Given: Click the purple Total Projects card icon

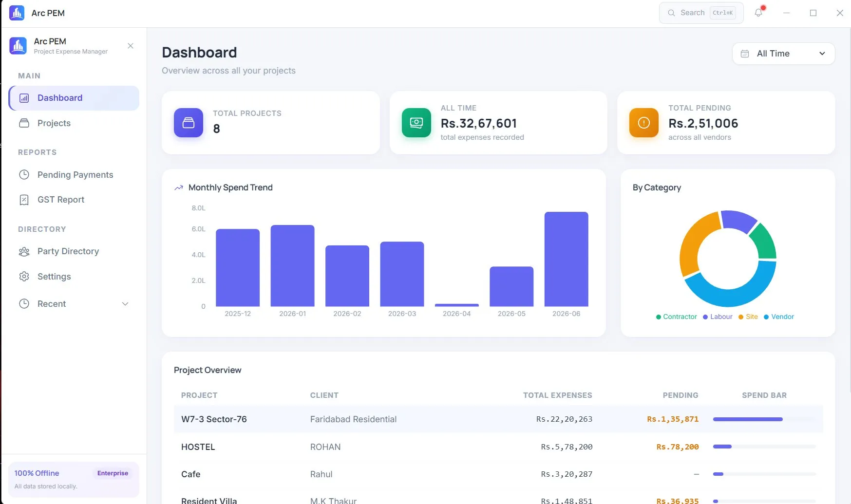Looking at the screenshot, I should tap(189, 123).
